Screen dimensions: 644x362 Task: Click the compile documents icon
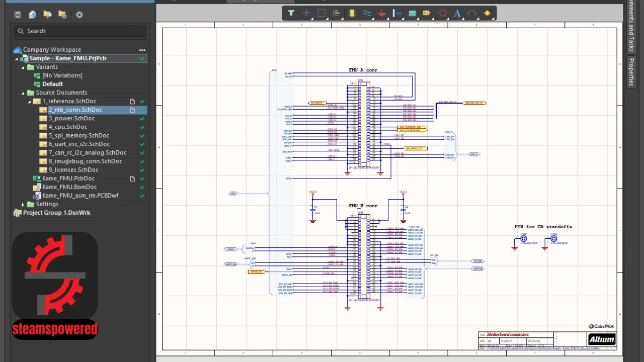[x=32, y=15]
